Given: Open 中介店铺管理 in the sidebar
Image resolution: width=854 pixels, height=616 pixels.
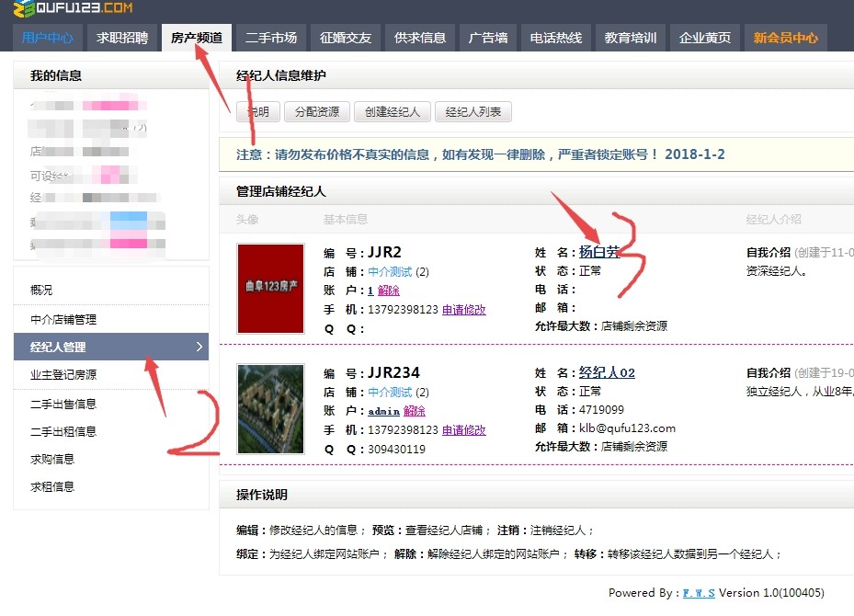Looking at the screenshot, I should pos(63,319).
